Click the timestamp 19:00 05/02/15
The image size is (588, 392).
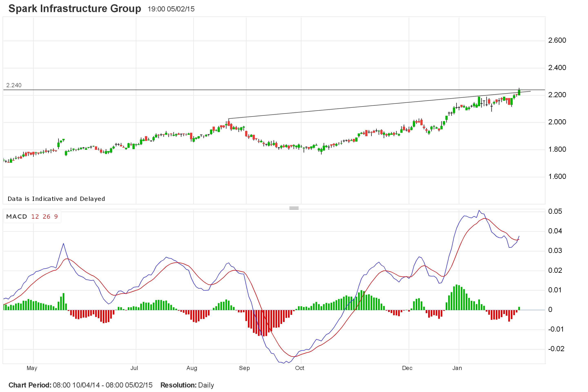[171, 9]
